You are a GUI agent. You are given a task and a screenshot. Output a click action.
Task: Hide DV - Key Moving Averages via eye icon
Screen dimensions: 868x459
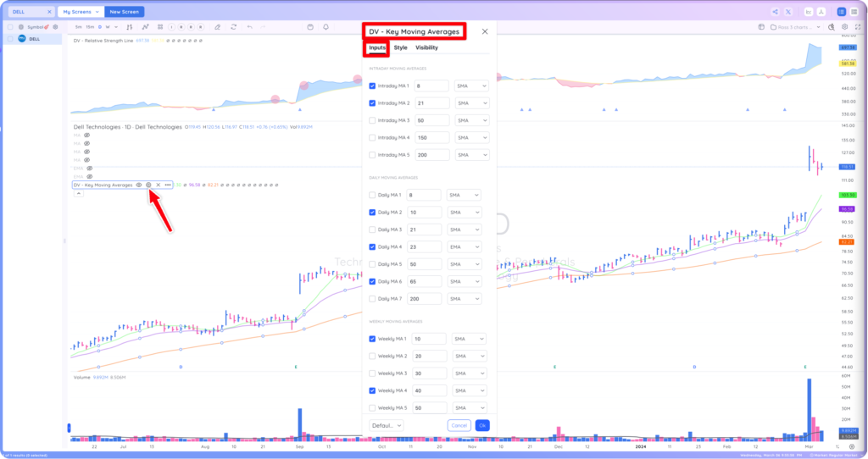[x=139, y=185]
